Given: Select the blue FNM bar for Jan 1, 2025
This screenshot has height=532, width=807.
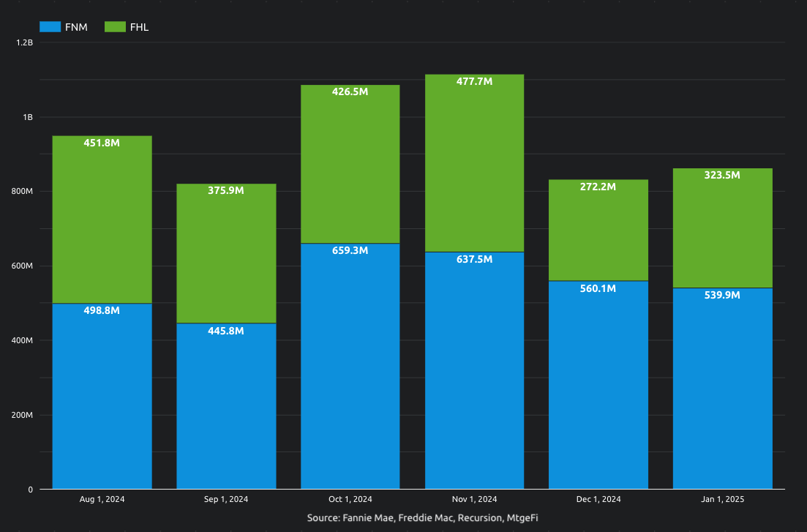Looking at the screenshot, I should click(723, 389).
